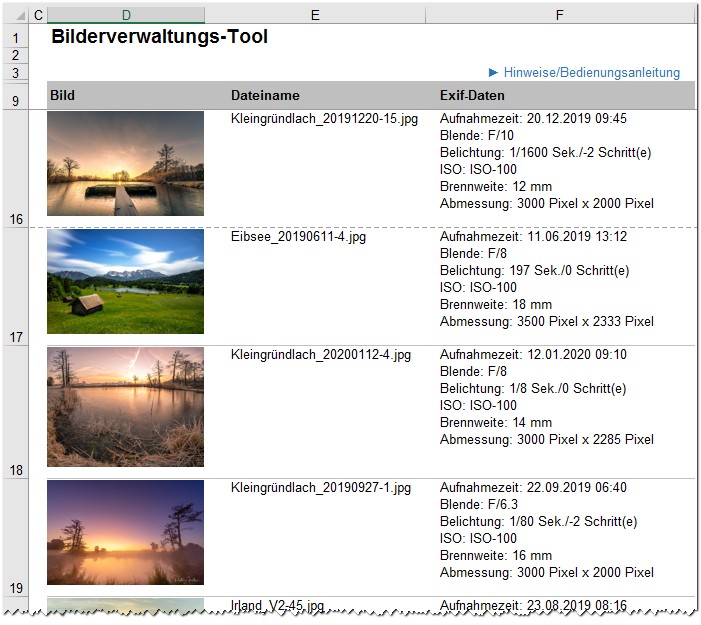Click the Blende: F/10 line
Image resolution: width=701 pixels, height=625 pixels.
tap(477, 135)
